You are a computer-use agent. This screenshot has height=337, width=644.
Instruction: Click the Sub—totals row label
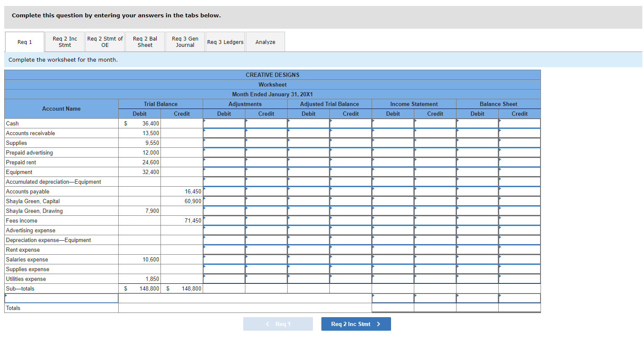[20, 288]
